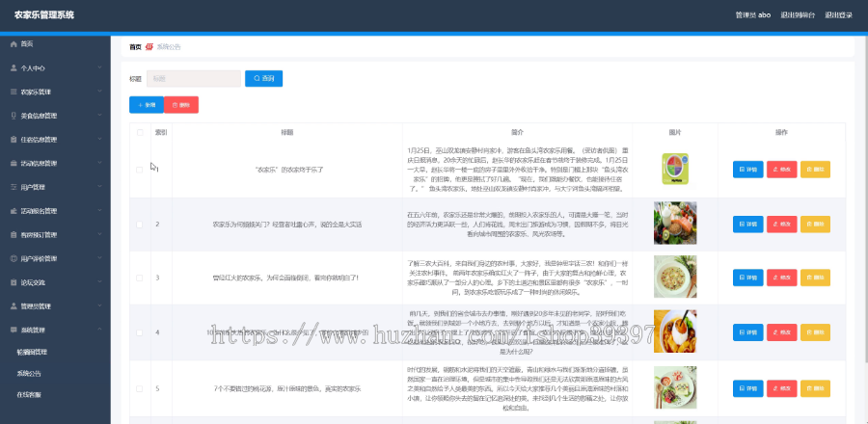The image size is (868, 424).
Task: Collapse the 系统管理 menu chevron
Action: point(99,330)
